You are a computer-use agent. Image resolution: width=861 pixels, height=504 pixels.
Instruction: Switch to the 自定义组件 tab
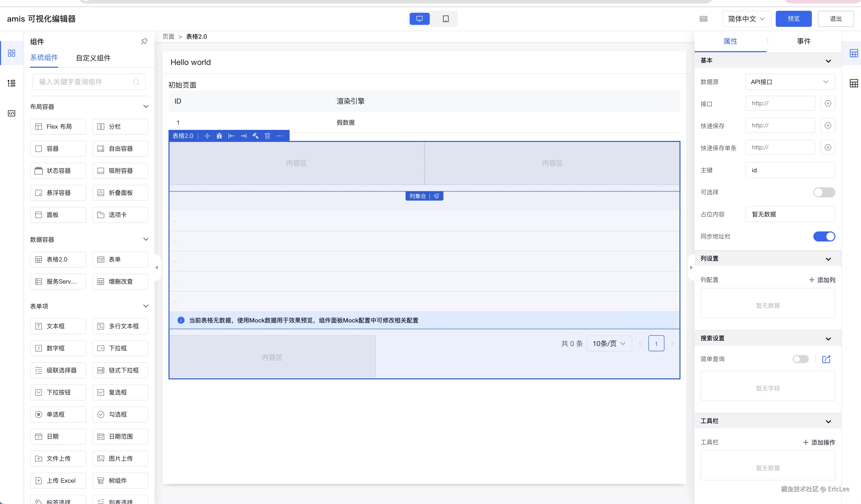click(93, 58)
